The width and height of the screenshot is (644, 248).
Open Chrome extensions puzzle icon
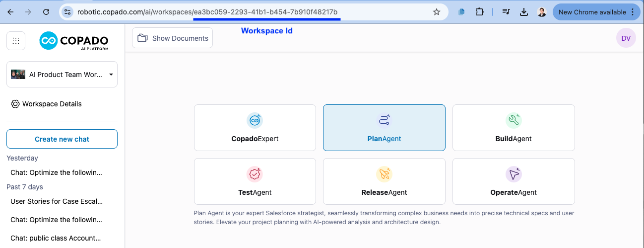(x=479, y=12)
